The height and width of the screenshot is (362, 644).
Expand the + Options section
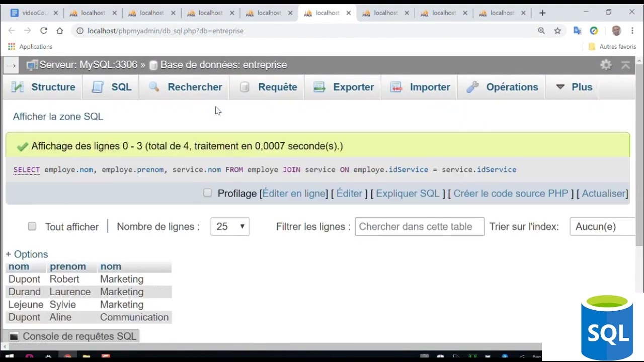(x=27, y=254)
